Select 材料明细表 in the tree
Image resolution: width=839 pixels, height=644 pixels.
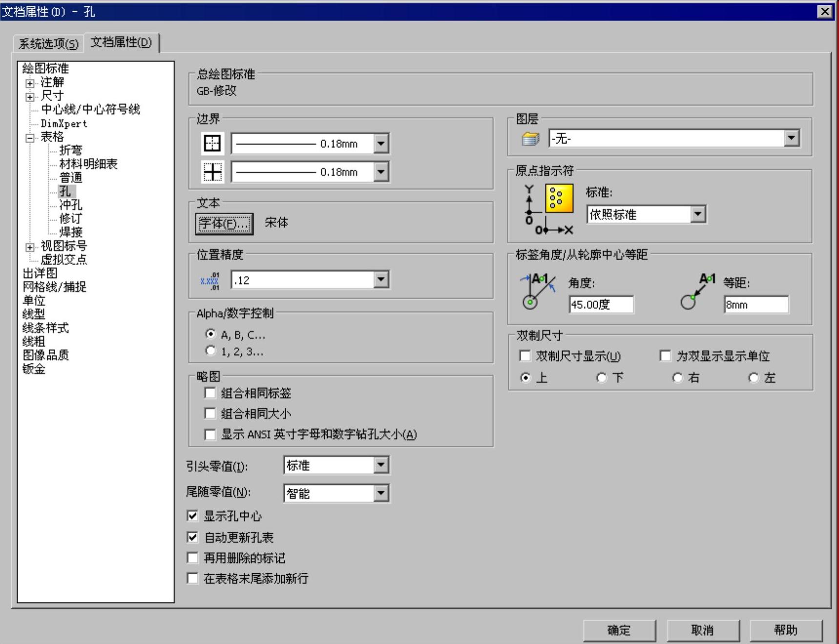88,164
